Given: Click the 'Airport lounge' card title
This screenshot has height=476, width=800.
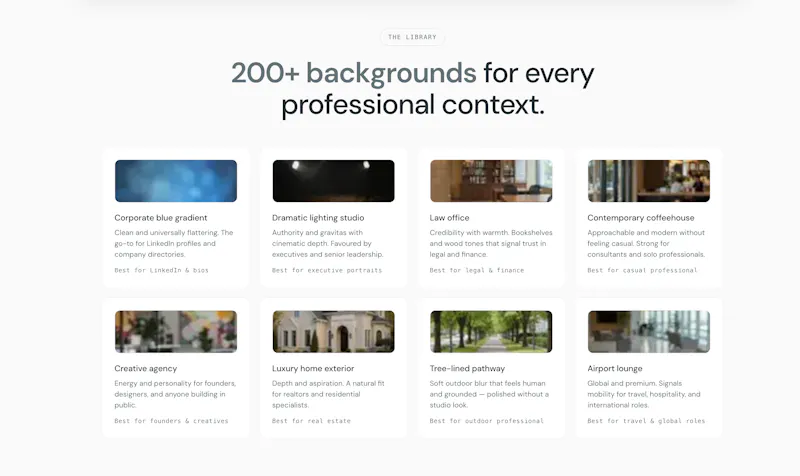Looking at the screenshot, I should 614,368.
